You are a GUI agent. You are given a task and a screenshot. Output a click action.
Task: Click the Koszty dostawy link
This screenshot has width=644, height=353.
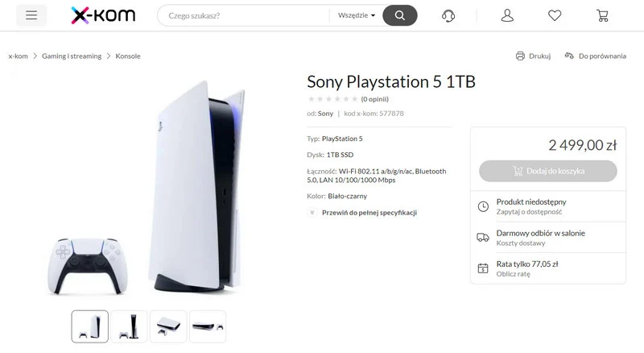pyautogui.click(x=521, y=243)
